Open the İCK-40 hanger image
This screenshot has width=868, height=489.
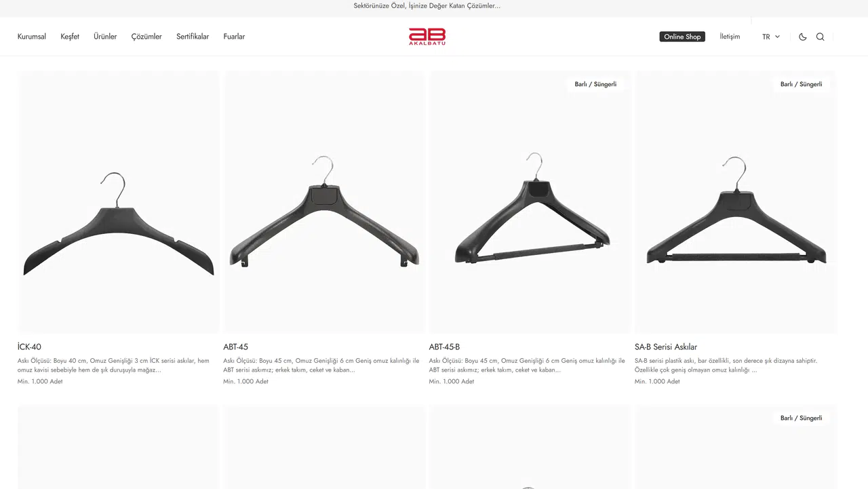(x=119, y=201)
